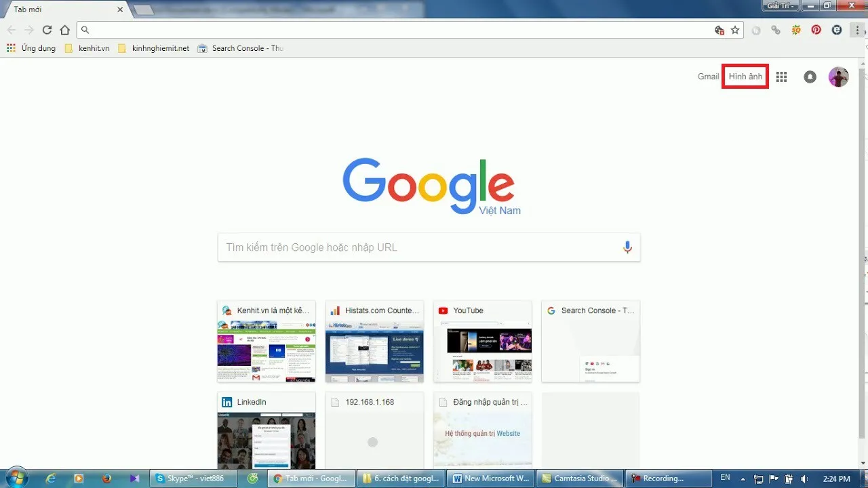This screenshot has height=488, width=868.
Task: Open the 192.168.1.168 shortcut tile
Action: (374, 430)
